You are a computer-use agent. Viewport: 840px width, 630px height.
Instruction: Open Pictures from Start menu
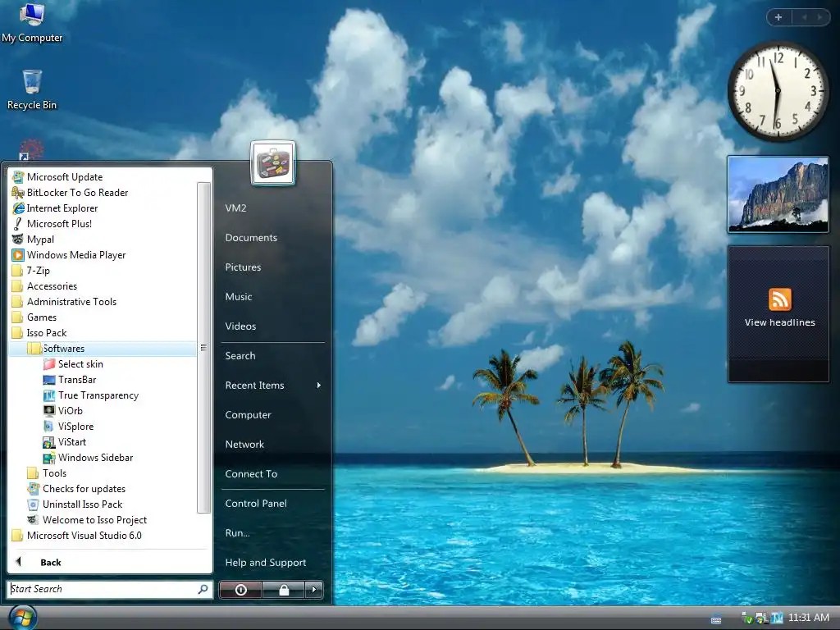(x=243, y=267)
